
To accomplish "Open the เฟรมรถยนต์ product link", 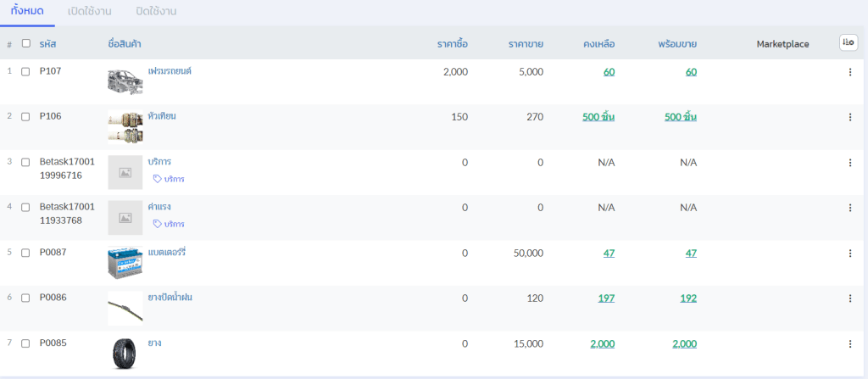I will pyautogui.click(x=170, y=71).
